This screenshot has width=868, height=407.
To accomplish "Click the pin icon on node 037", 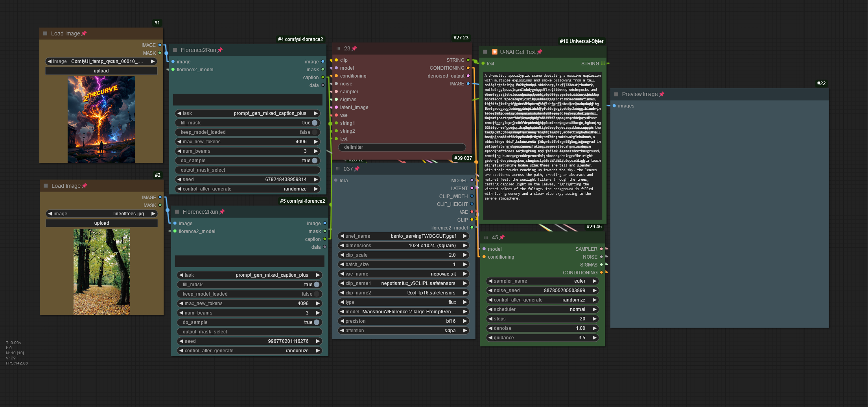I will (357, 169).
